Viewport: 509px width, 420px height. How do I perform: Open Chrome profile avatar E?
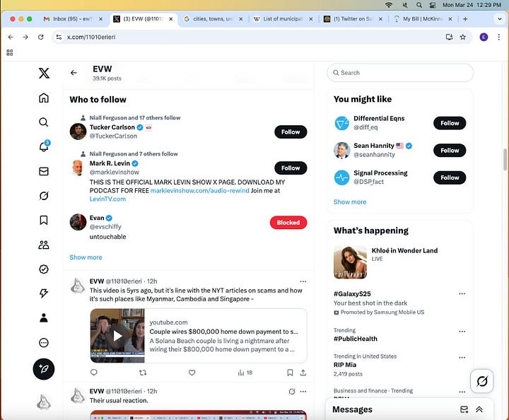tap(484, 37)
